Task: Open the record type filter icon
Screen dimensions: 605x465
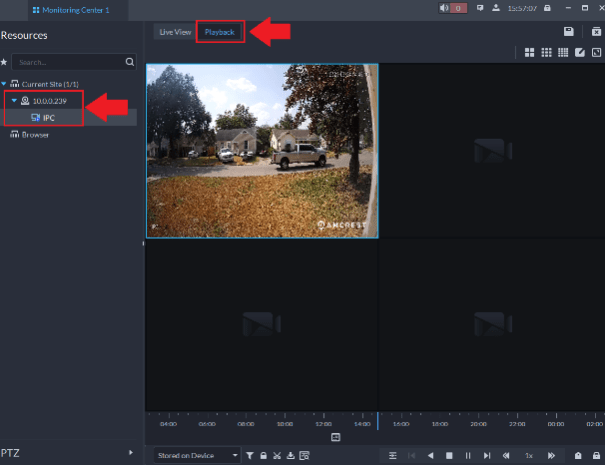Action: pos(250,455)
